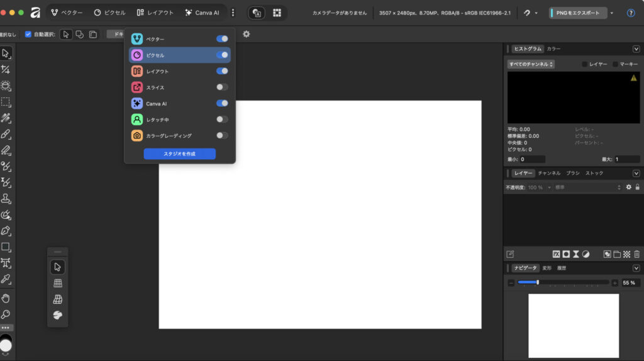Enable the カラーグレーディング studio toggle
The width and height of the screenshot is (644, 361).
pyautogui.click(x=222, y=135)
